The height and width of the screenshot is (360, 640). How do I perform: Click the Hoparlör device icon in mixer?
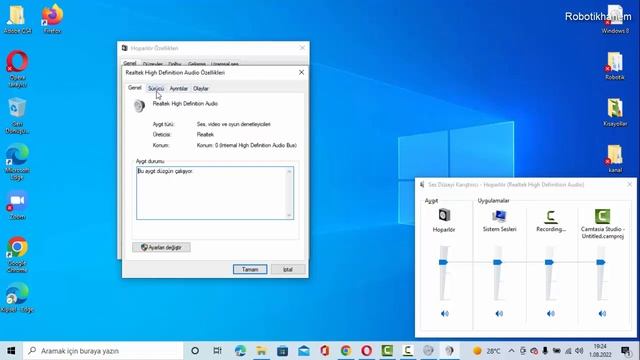[444, 215]
